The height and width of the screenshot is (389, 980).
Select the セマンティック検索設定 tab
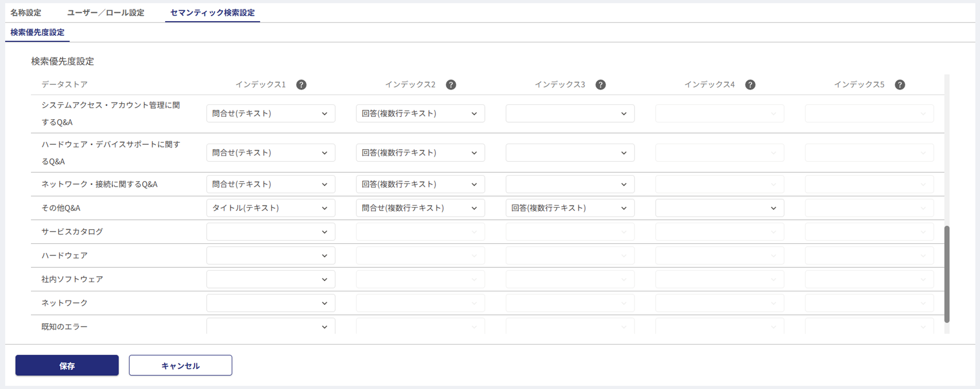click(x=212, y=13)
